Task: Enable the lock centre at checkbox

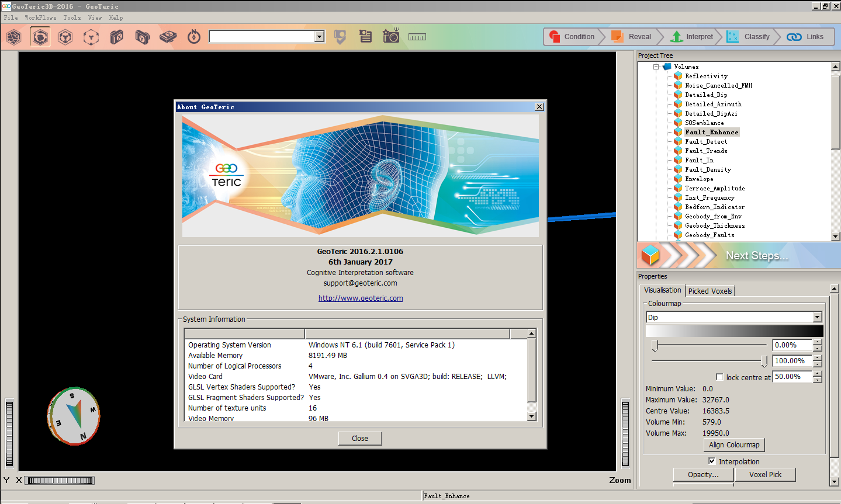Action: (719, 377)
